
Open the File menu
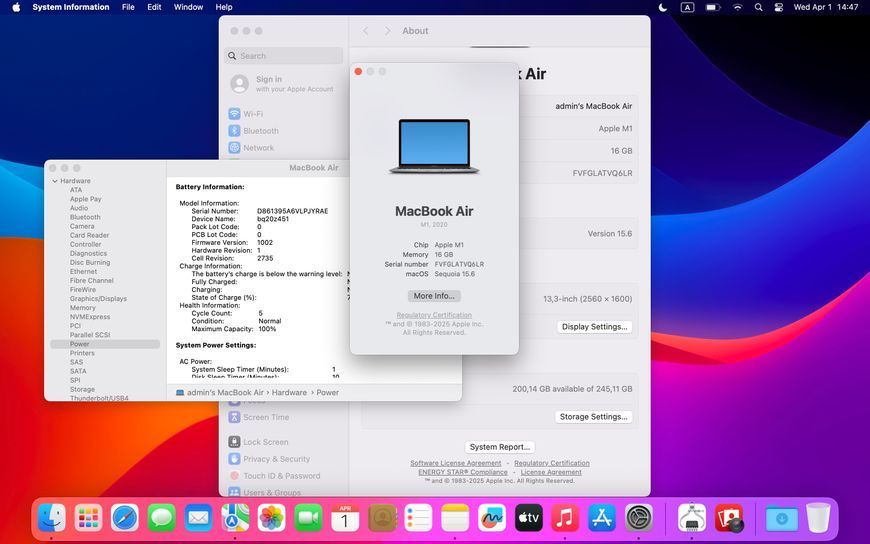point(128,7)
